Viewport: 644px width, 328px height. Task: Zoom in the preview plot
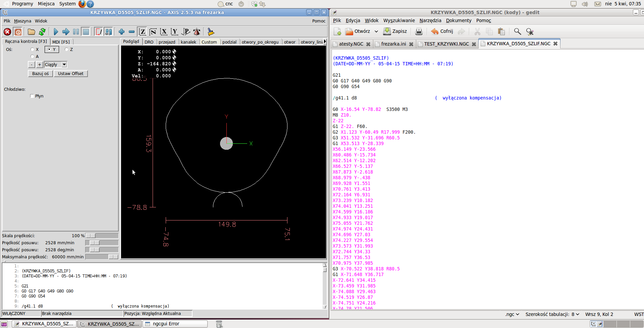121,32
